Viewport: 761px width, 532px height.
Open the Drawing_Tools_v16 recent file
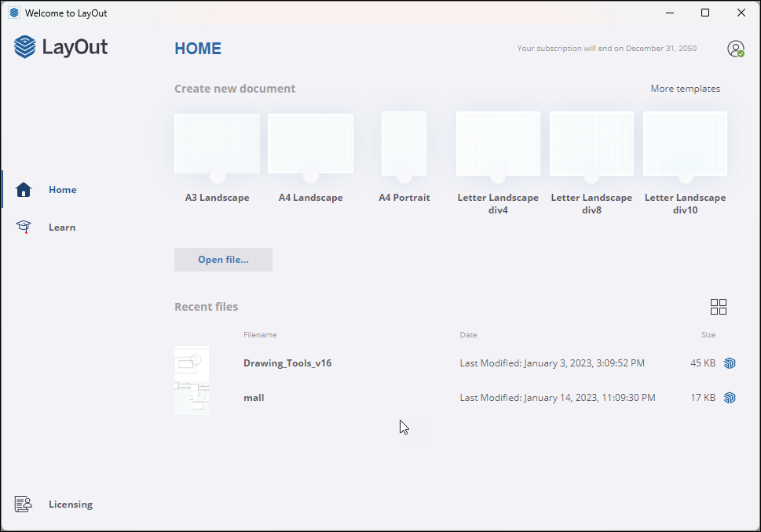point(287,363)
